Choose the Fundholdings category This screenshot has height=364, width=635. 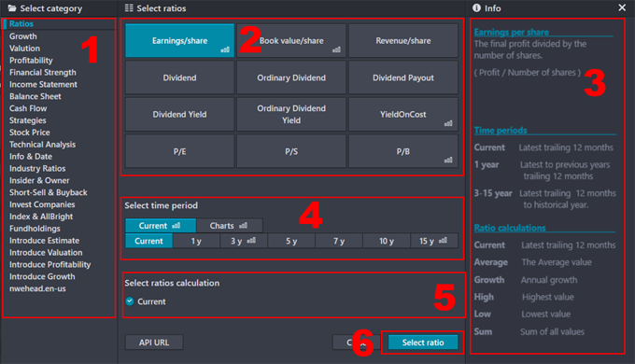click(35, 229)
